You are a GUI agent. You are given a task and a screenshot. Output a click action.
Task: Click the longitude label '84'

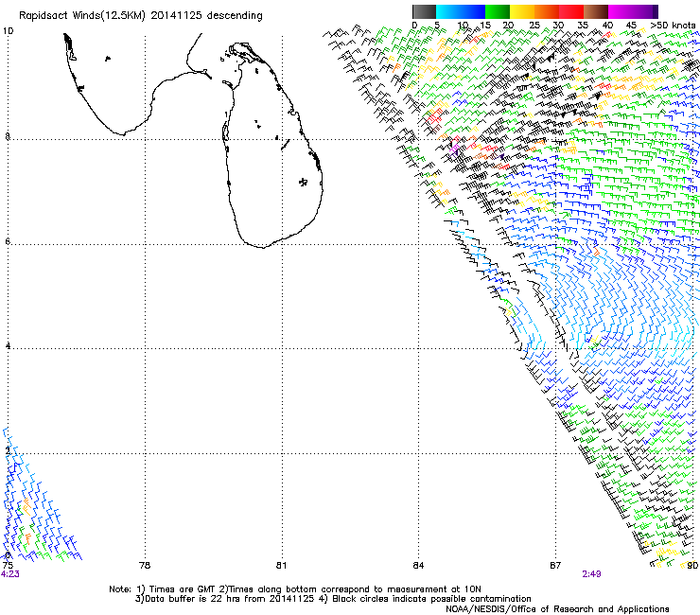[418, 566]
